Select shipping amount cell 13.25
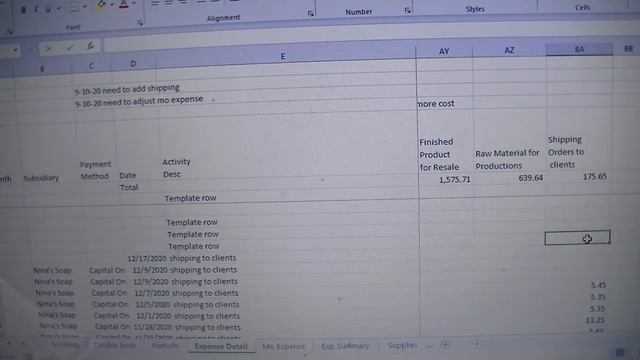Viewport: 640px width, 360px height. click(595, 320)
